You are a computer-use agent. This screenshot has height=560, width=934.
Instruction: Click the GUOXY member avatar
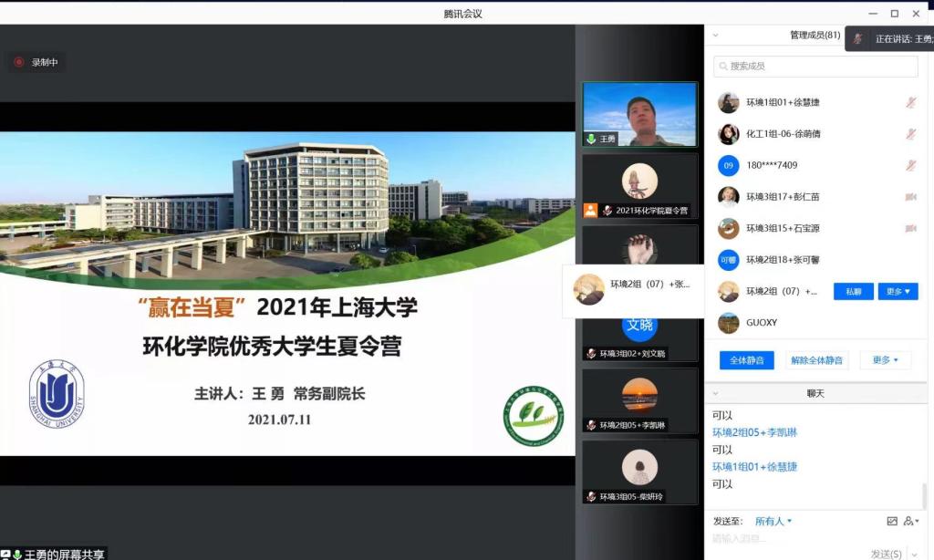[x=728, y=322]
